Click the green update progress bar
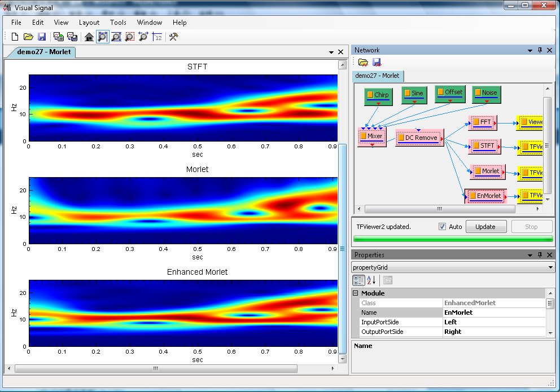The image size is (560, 392). (453, 239)
